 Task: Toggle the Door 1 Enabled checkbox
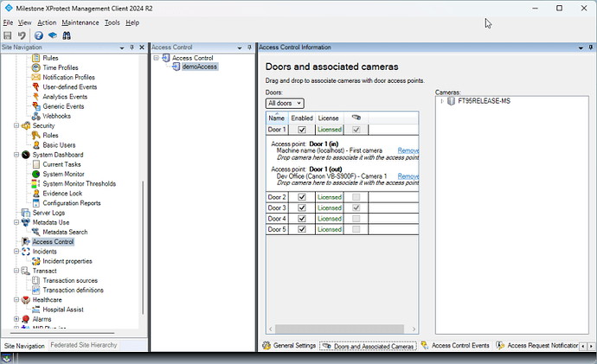[x=302, y=130]
